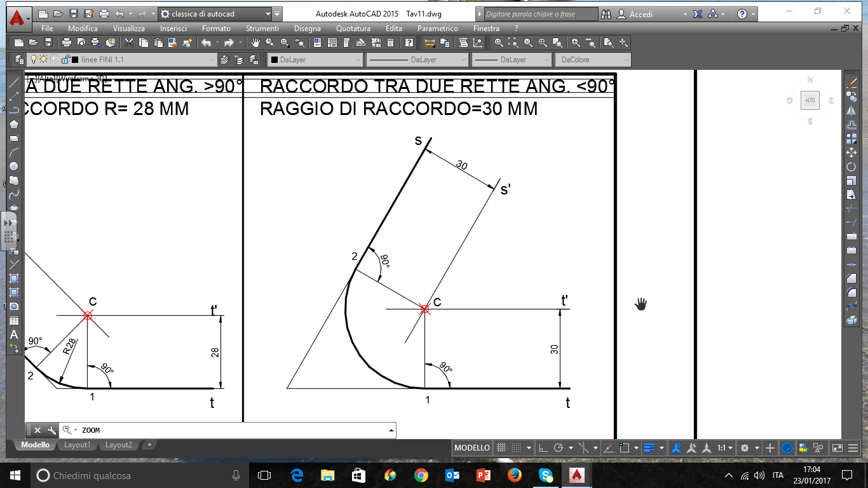Image resolution: width=868 pixels, height=488 pixels.
Task: Open Cortana 'Chiedimi qualcosa' search box
Action: (139, 475)
